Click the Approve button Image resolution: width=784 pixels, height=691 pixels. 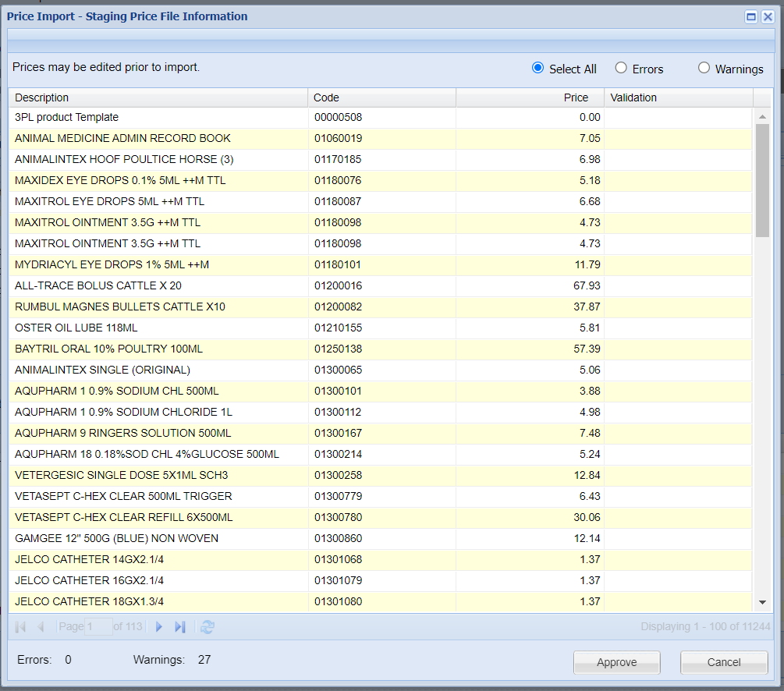point(616,662)
